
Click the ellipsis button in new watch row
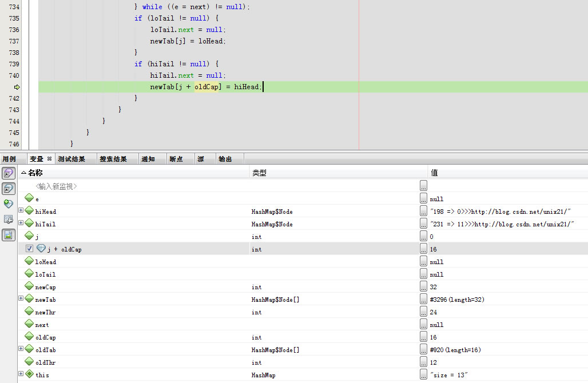point(423,186)
